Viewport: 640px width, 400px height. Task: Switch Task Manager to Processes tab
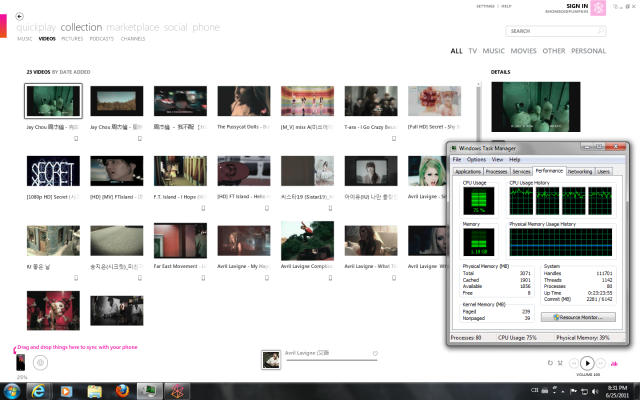[x=496, y=172]
